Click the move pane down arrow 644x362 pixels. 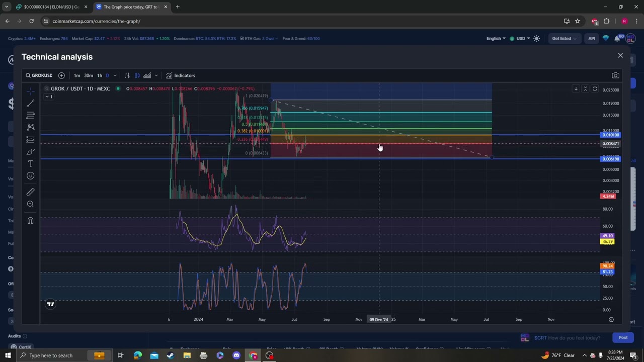click(576, 89)
